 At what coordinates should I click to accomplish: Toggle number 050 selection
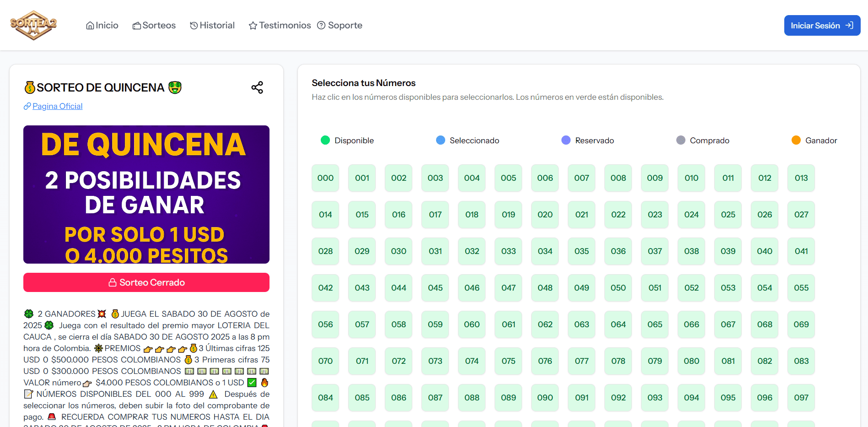(x=618, y=288)
